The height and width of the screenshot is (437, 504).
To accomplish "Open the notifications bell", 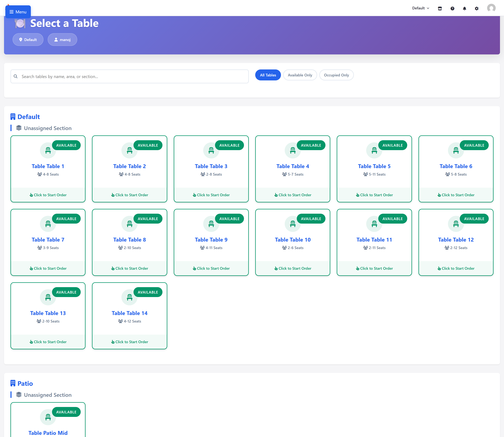I will point(464,9).
